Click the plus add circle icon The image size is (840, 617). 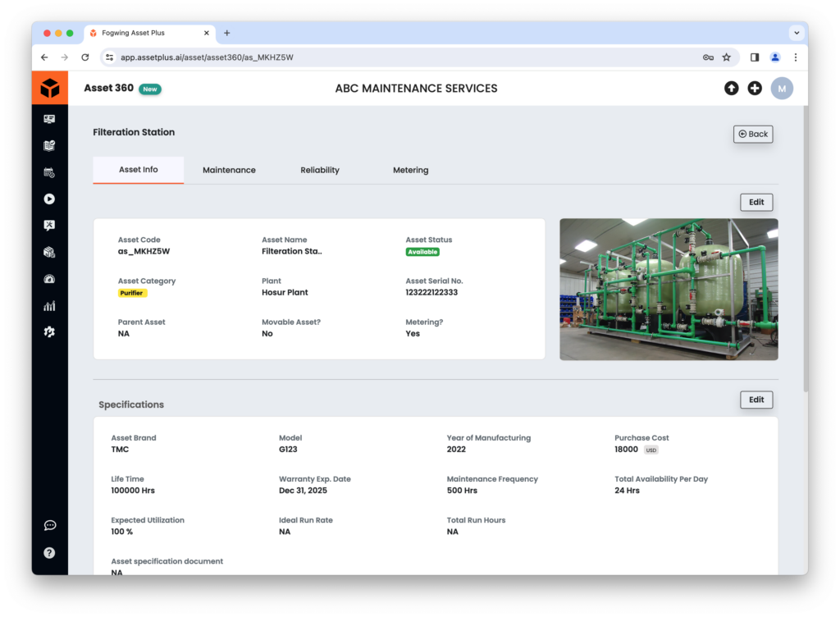[755, 89]
